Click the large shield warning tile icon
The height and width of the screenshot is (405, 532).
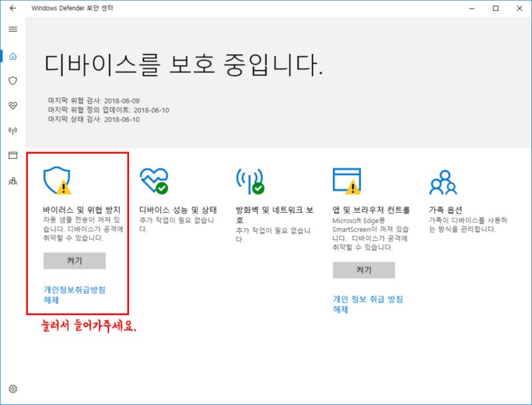coord(57,180)
